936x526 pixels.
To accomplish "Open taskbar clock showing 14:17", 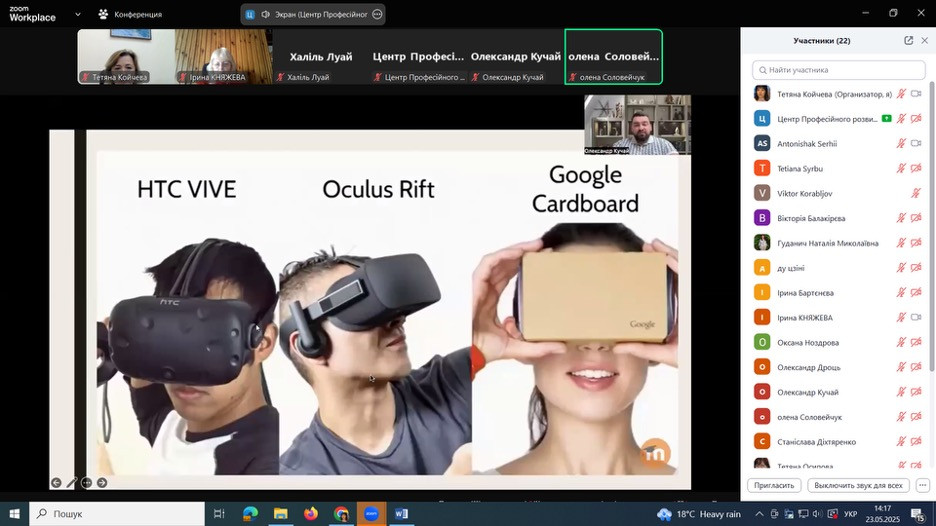I will click(x=882, y=513).
